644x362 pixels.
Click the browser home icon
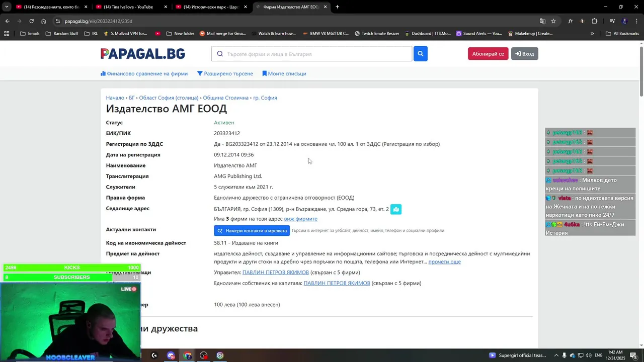point(44,21)
